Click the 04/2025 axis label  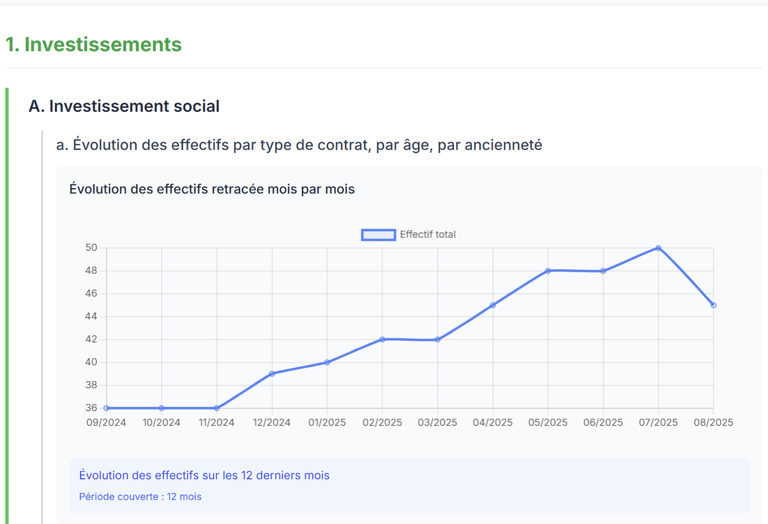tap(493, 423)
